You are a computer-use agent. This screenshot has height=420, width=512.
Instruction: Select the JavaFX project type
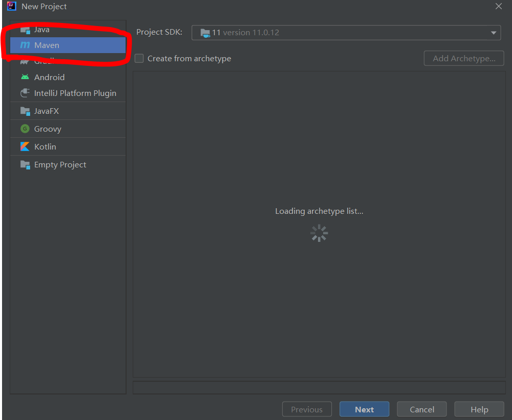tap(68, 111)
